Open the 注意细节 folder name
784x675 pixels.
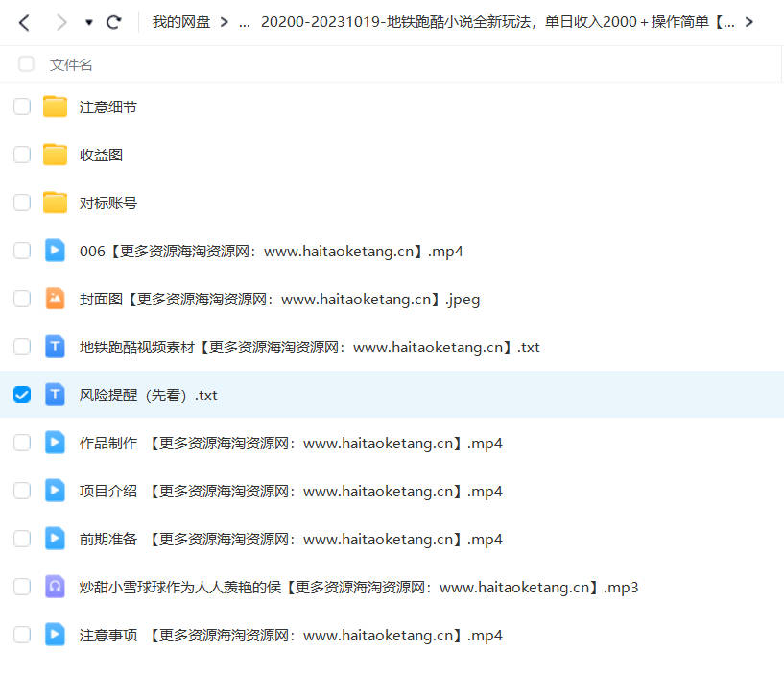(108, 108)
